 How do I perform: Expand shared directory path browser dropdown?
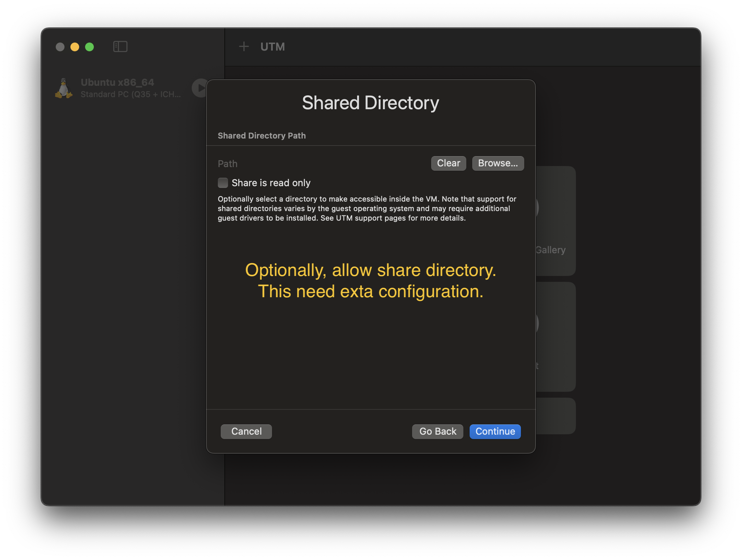pyautogui.click(x=497, y=163)
